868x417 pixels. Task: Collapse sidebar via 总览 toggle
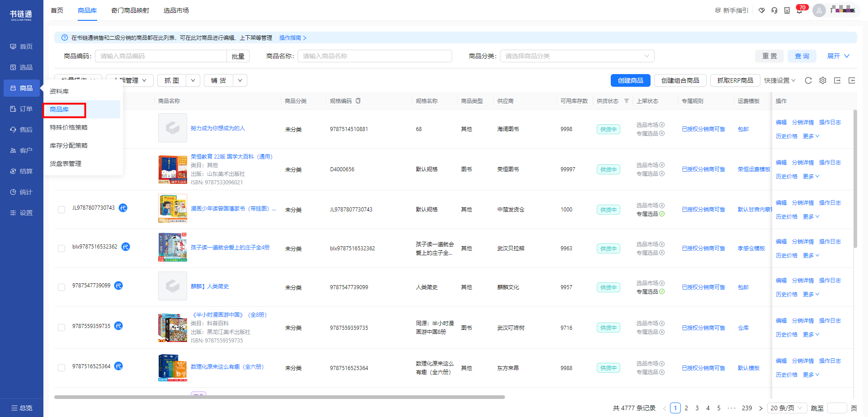tap(22, 408)
